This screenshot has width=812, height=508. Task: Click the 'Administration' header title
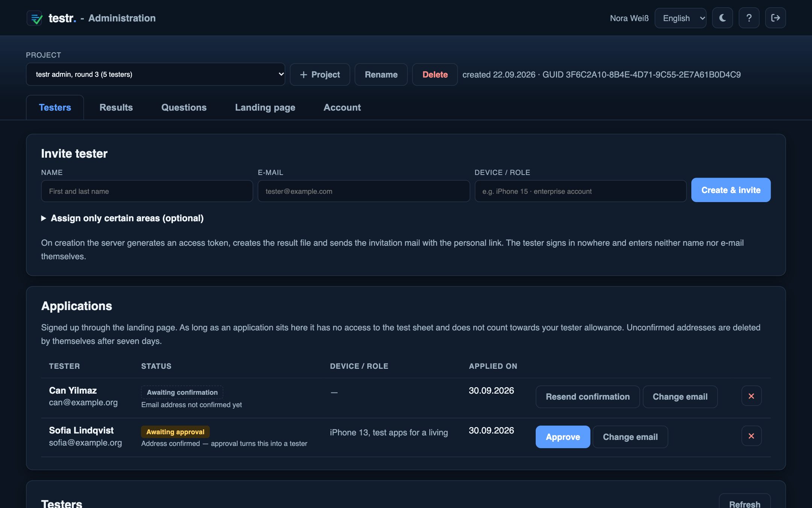[122, 18]
